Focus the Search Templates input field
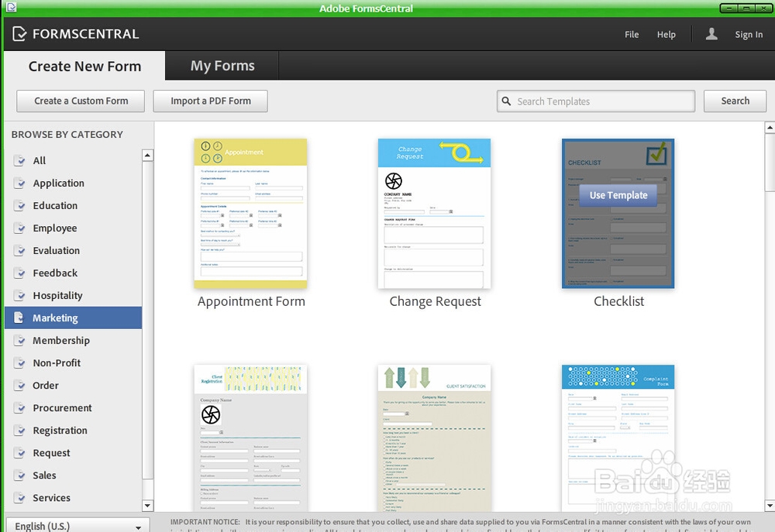This screenshot has height=532, width=775. tap(595, 101)
